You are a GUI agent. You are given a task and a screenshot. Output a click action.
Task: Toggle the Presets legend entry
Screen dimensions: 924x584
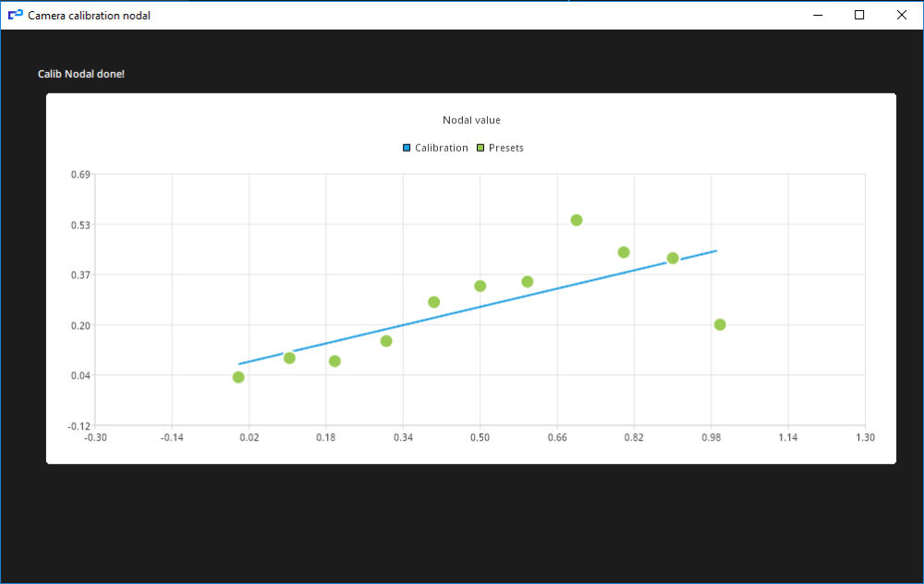tap(500, 148)
